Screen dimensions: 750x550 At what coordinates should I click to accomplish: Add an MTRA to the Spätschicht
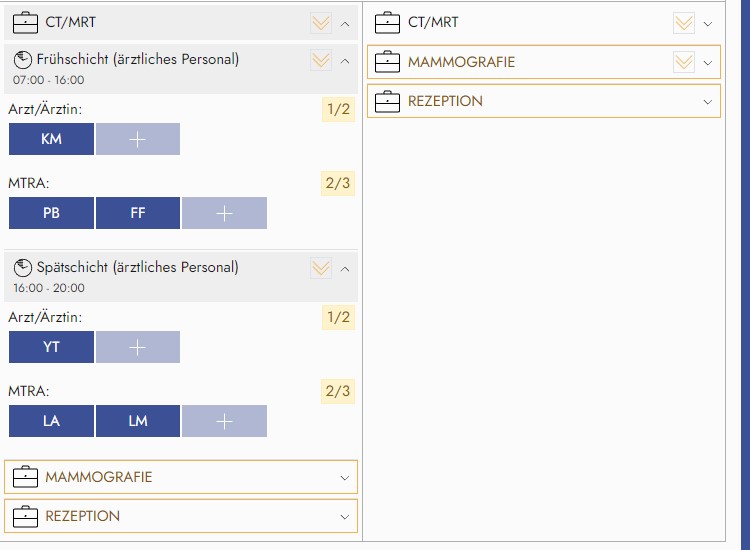(225, 421)
